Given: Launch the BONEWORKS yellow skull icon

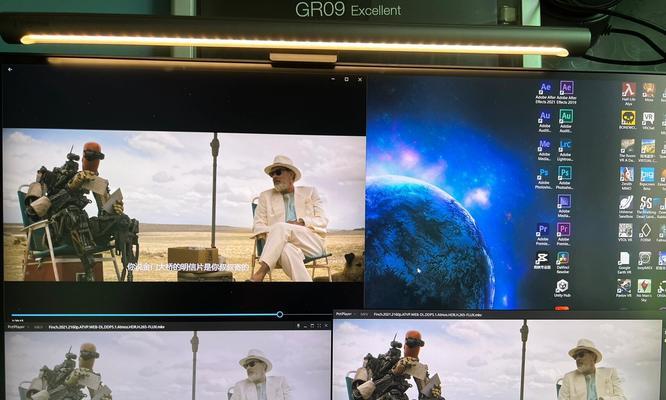Looking at the screenshot, I should (x=628, y=121).
